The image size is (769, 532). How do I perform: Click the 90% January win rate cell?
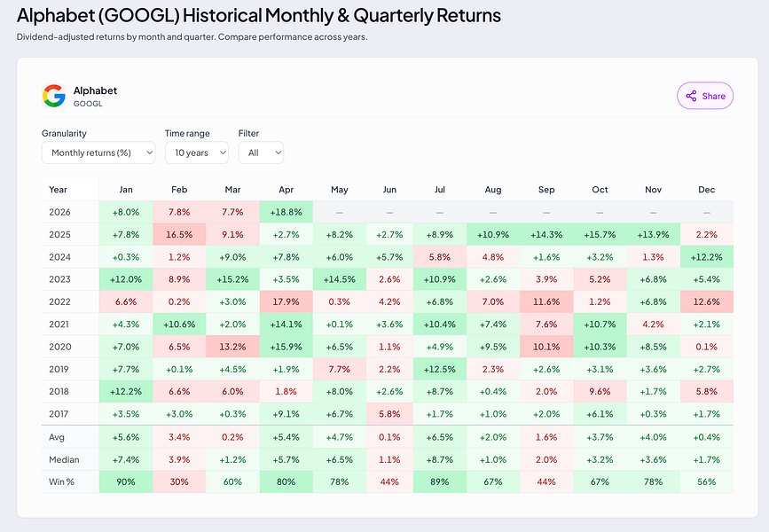(126, 482)
